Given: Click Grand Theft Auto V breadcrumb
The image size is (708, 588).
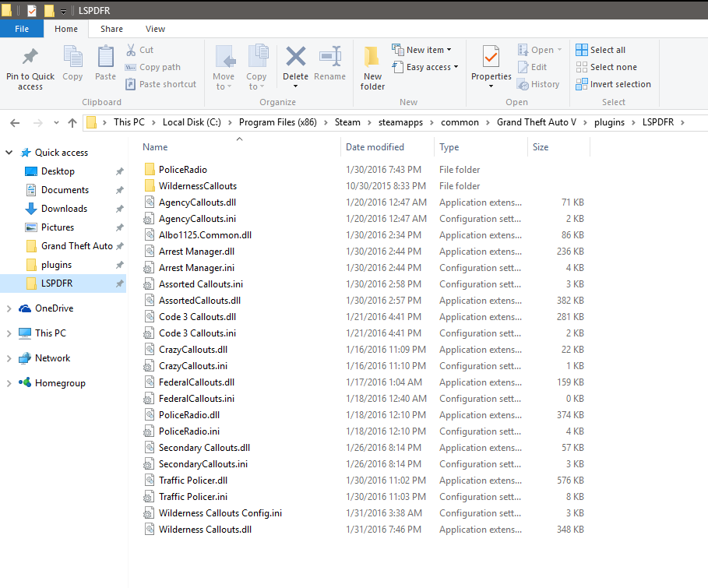Looking at the screenshot, I should click(x=537, y=122).
